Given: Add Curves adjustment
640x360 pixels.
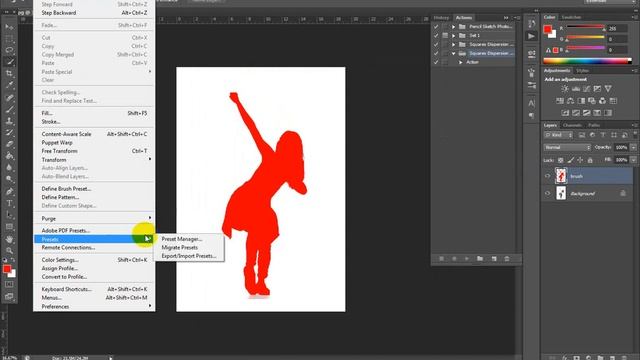Looking at the screenshot, I should [587, 89].
